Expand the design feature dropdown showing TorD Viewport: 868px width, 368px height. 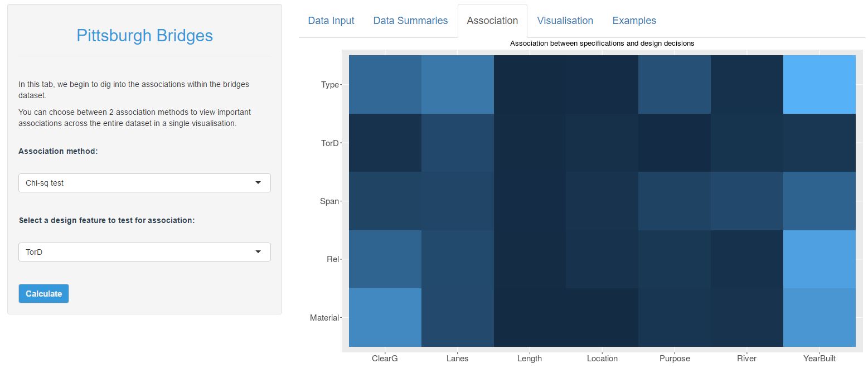[x=144, y=252]
